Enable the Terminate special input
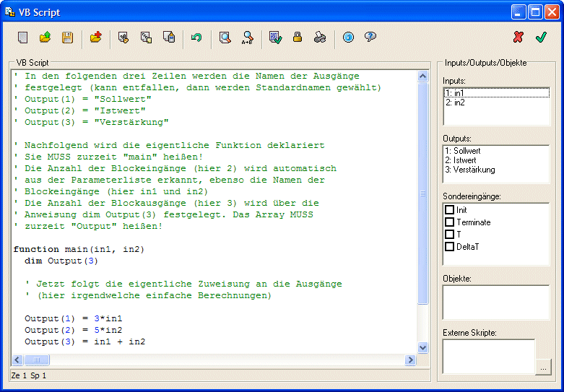Viewport: 564px width, 392px height. (x=450, y=222)
